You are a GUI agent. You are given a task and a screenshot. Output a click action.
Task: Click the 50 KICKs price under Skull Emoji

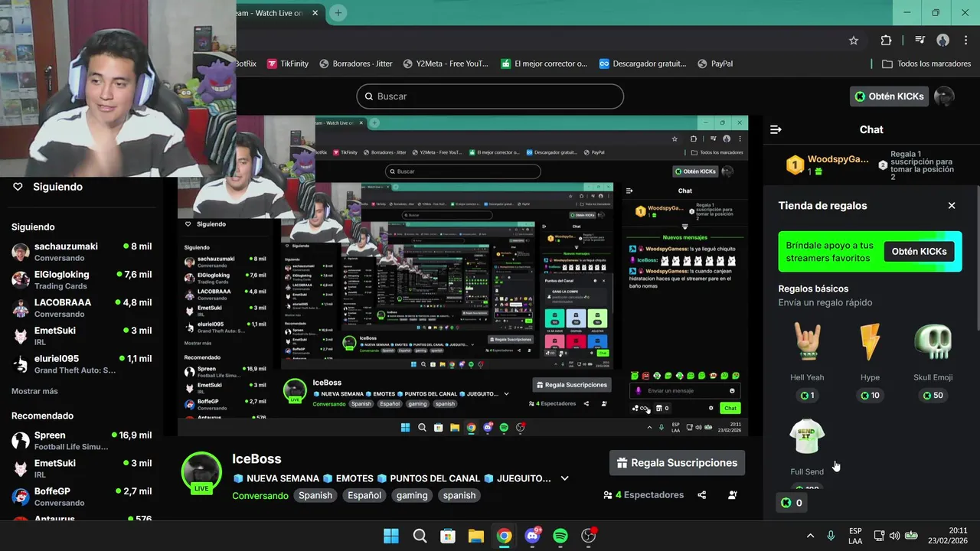tap(933, 396)
